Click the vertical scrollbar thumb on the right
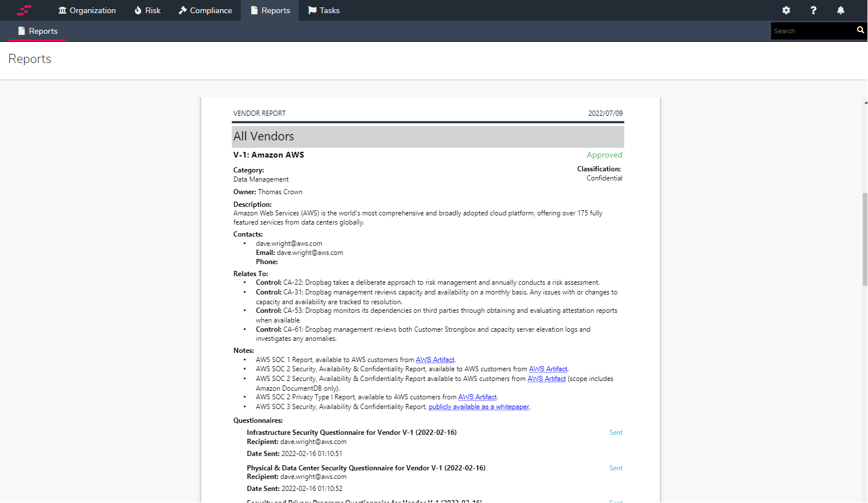 865,239
